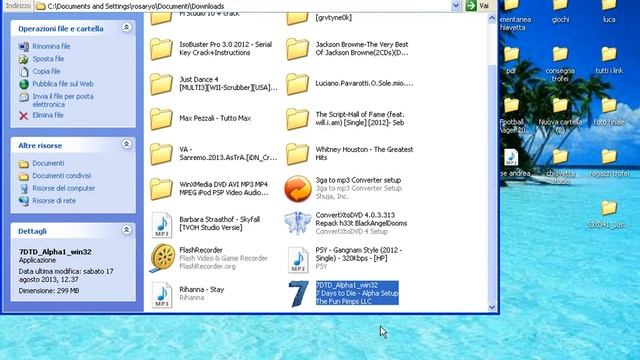Select the IsoBuster Pro 3.0 2012 folder icon
Screen dimensions: 640x360
tap(161, 49)
